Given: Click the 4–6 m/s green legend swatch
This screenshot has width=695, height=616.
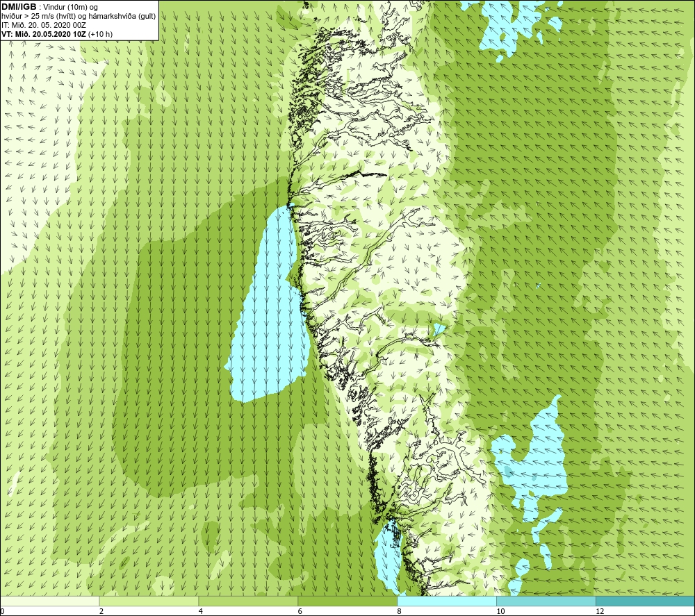Looking at the screenshot, I should pyautogui.click(x=248, y=601).
